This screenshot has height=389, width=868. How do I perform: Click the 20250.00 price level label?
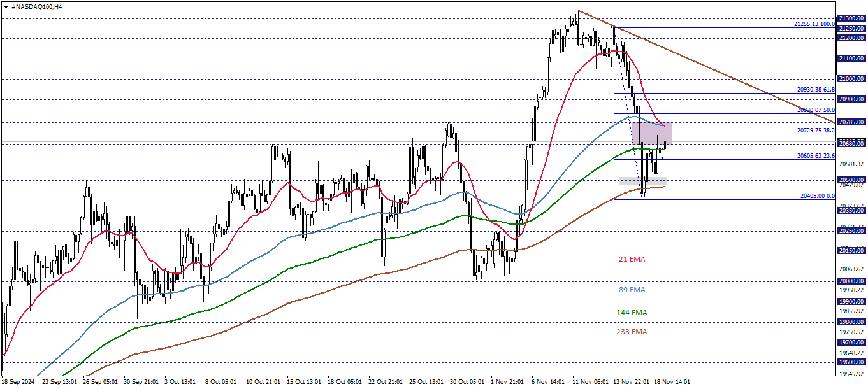851,230
